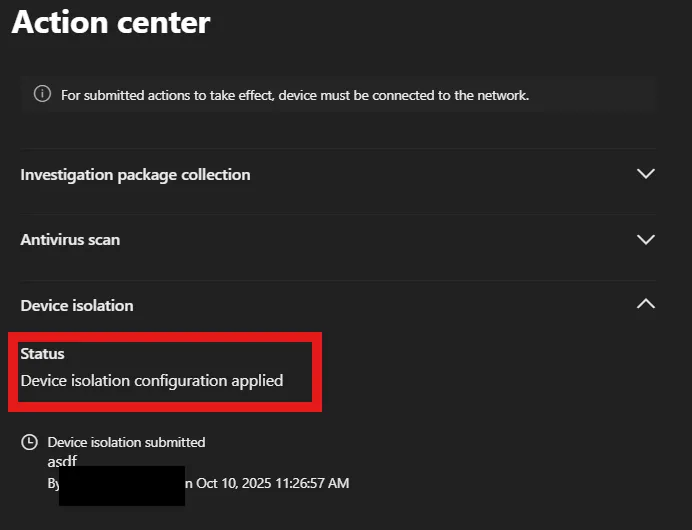Click the info icon in the notice banner
Screen dimensions: 692x530
[x=42, y=95]
